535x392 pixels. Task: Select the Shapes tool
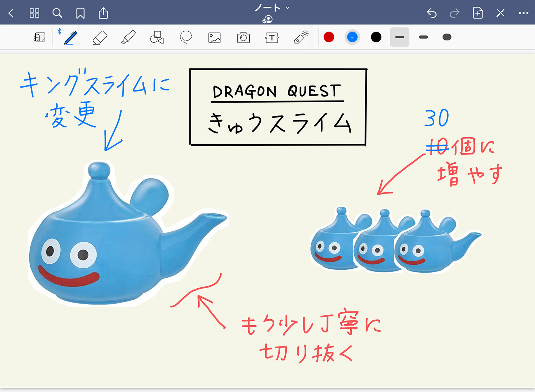pyautogui.click(x=157, y=37)
